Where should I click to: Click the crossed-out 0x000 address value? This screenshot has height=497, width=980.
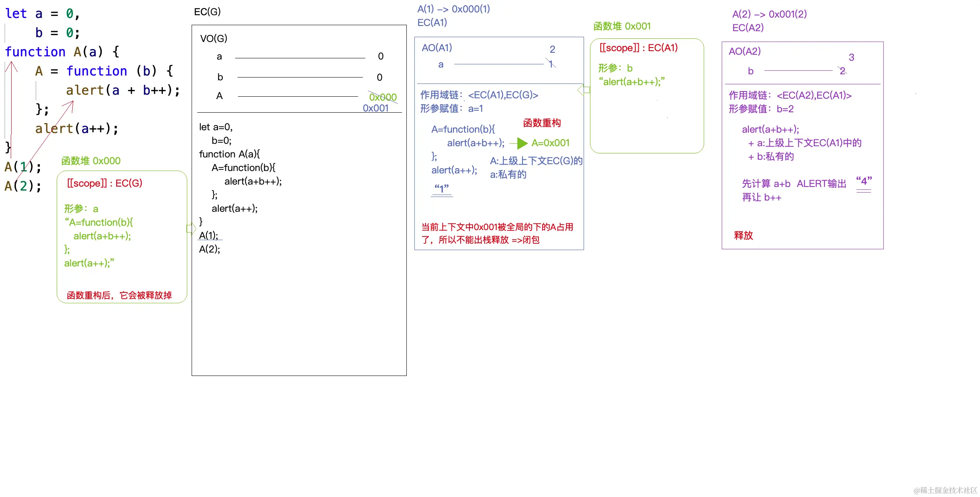(x=382, y=97)
